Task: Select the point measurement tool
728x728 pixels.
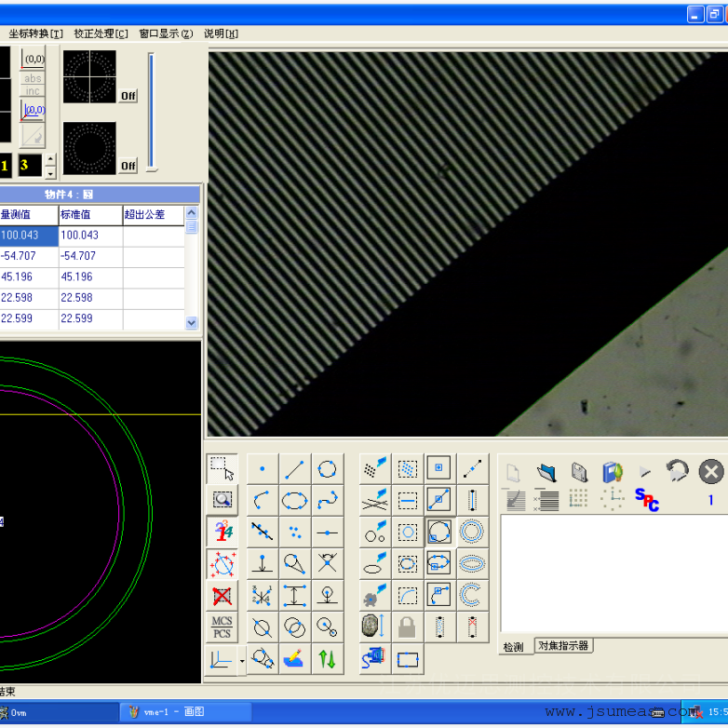Action: (263, 469)
